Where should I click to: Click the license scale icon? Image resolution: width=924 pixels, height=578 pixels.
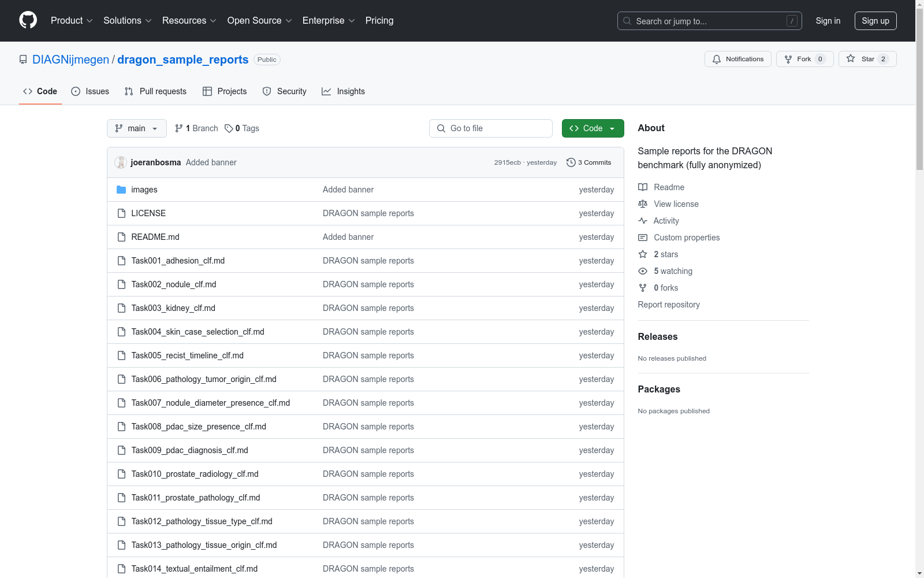[x=643, y=204]
